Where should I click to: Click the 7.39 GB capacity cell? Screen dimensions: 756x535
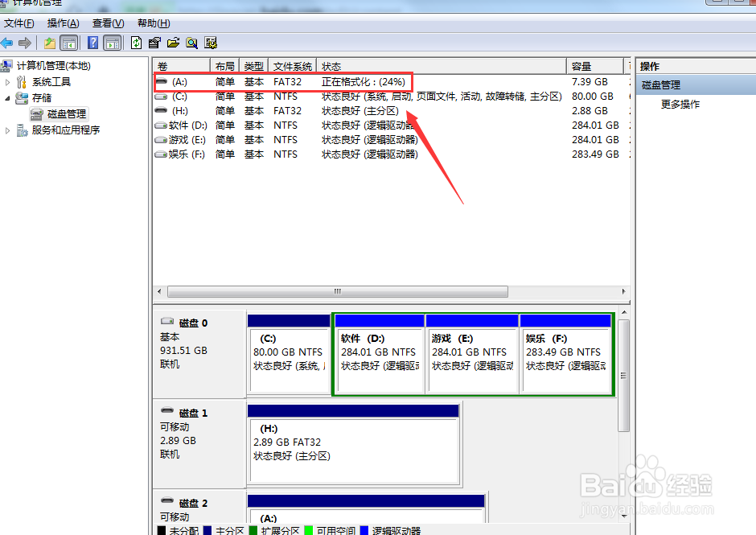click(590, 82)
